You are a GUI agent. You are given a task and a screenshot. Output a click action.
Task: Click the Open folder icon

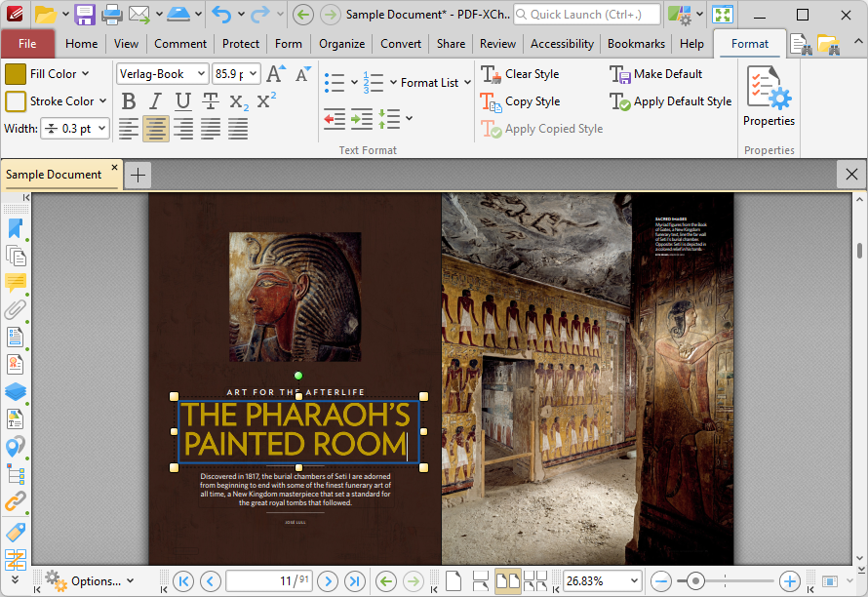click(x=46, y=15)
